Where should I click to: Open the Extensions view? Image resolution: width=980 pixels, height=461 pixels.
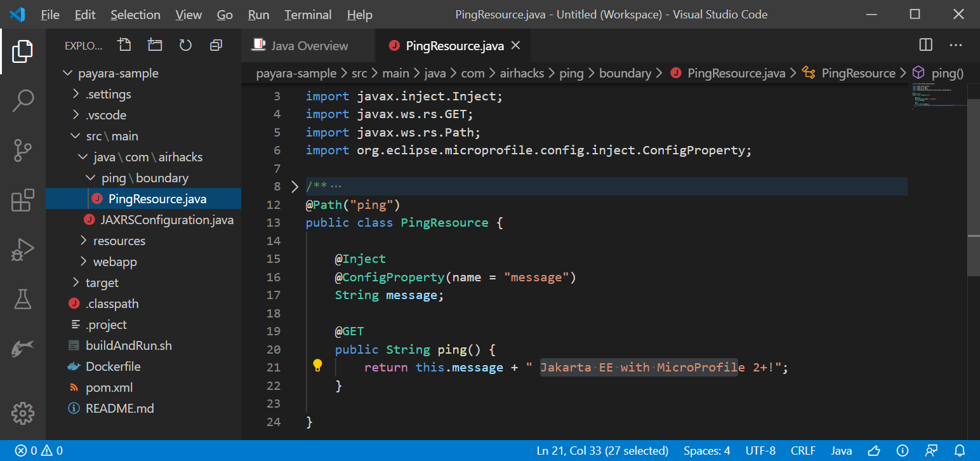pos(23,200)
